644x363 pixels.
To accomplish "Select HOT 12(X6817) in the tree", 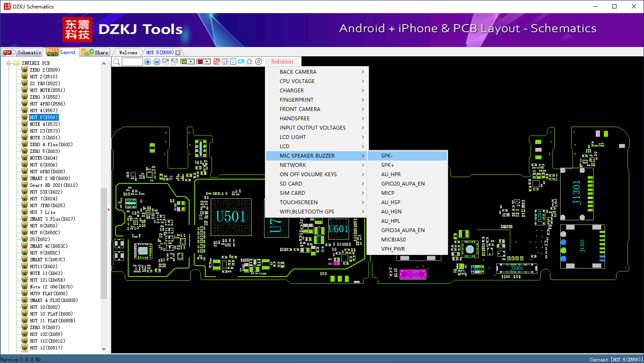I will click(46, 348).
